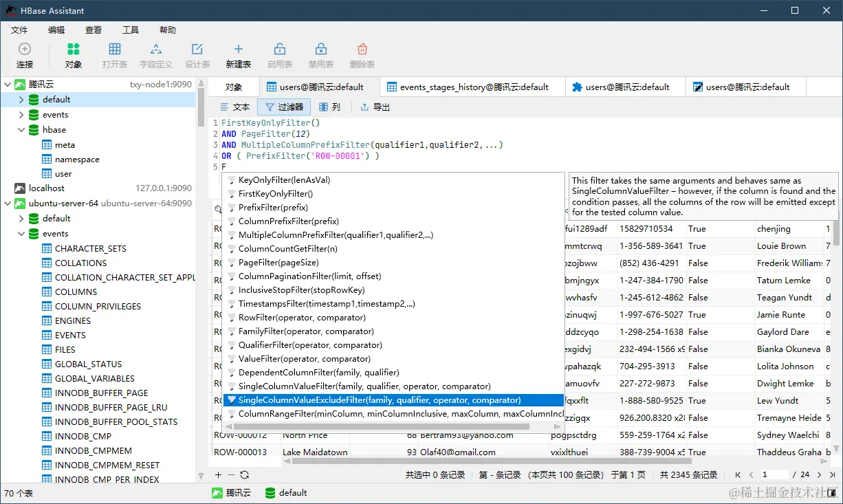Image resolution: width=843 pixels, height=504 pixels.
Task: Click funnel icon beside KeyOnlyFilter suggestion
Action: click(x=232, y=180)
